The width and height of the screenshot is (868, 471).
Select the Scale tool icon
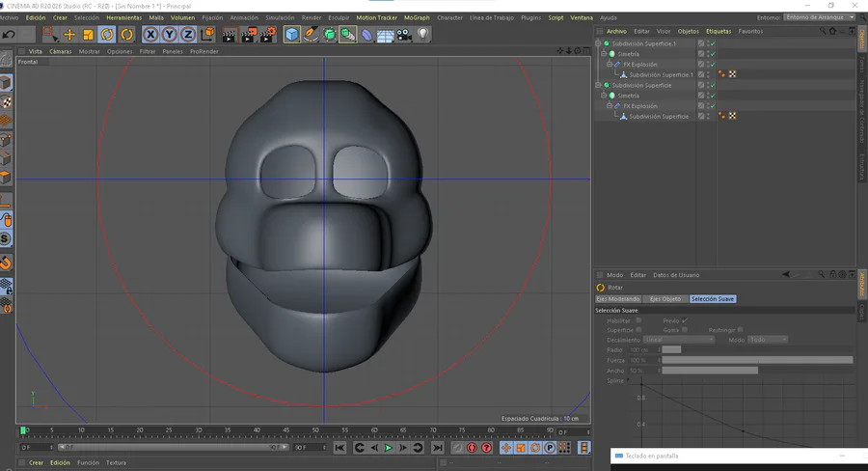88,35
